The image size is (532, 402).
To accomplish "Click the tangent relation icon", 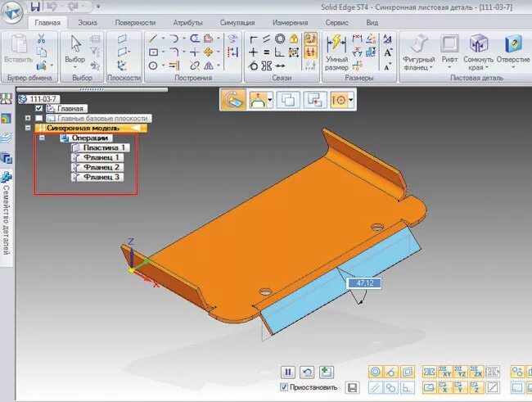I will [253, 65].
